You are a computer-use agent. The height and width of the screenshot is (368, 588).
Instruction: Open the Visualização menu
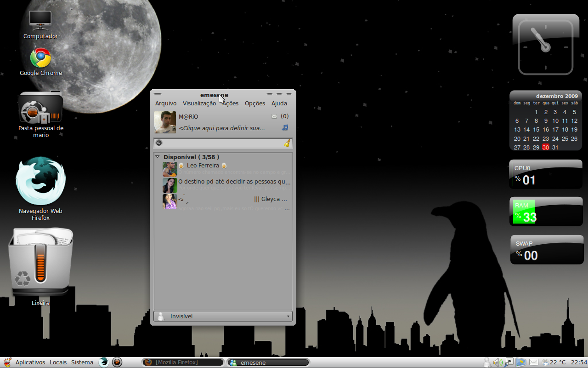pos(199,103)
